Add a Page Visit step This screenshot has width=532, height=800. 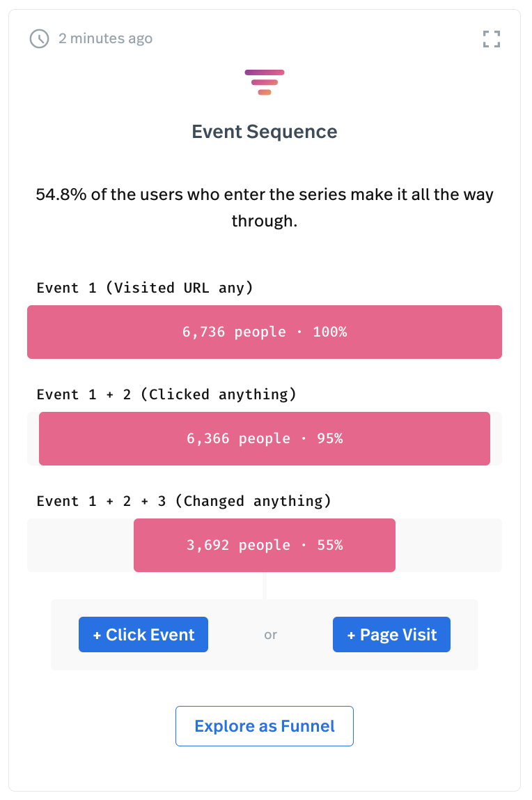[x=391, y=634]
